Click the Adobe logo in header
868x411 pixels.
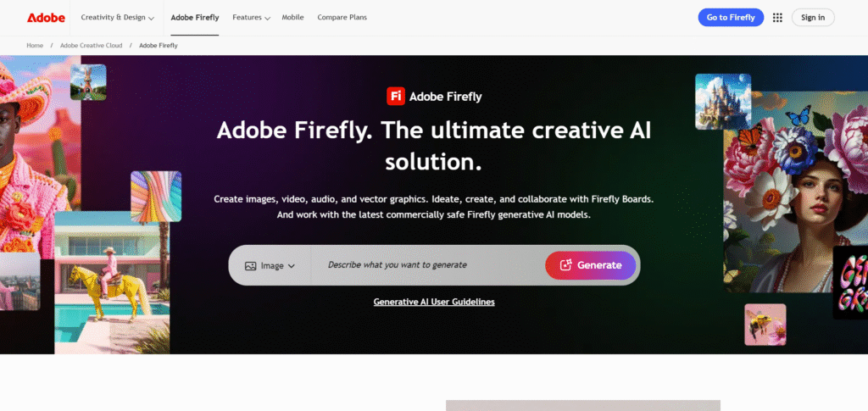tap(45, 17)
